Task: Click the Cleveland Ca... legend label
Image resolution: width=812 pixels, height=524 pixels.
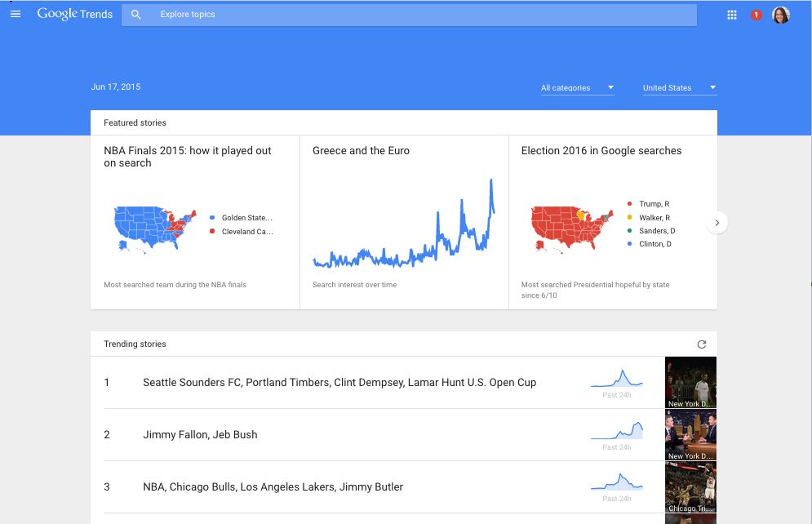Action: tap(247, 232)
